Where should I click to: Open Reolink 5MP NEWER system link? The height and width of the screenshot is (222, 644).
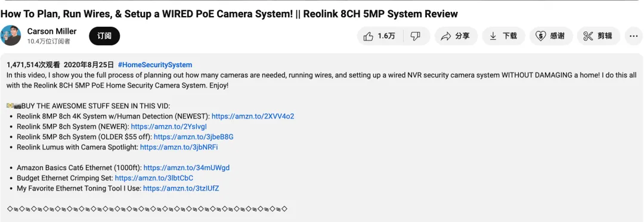click(x=169, y=127)
